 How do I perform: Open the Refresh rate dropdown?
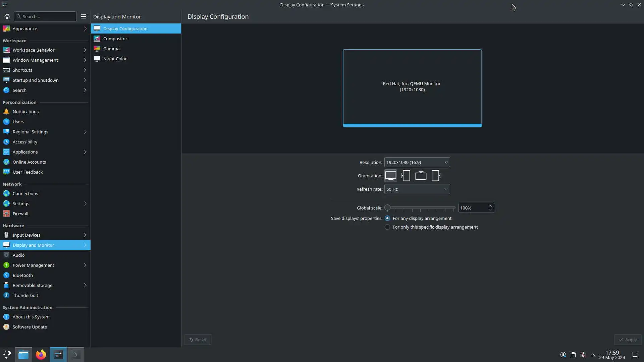(417, 189)
